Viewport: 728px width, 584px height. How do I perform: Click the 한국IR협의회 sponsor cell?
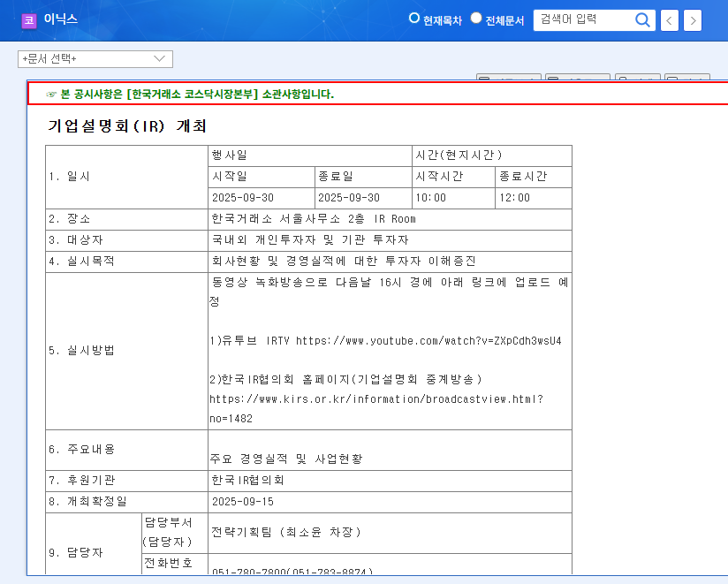tap(390, 481)
